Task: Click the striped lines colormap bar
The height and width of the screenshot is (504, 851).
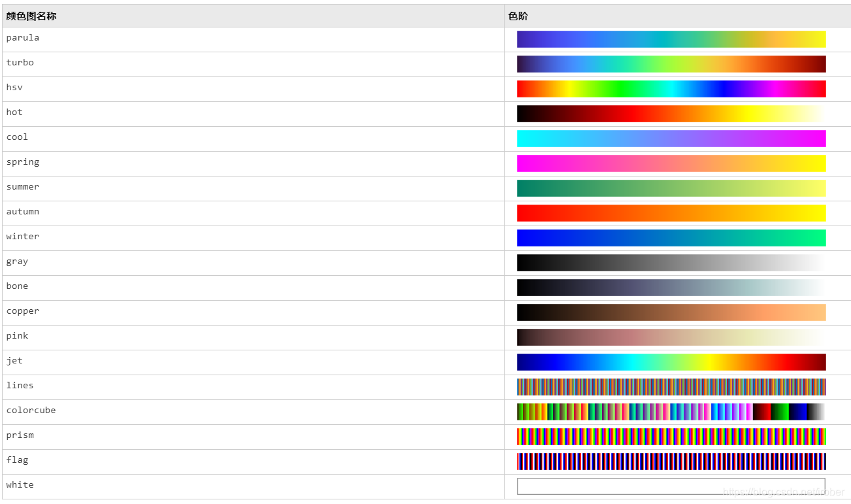Action: point(671,387)
